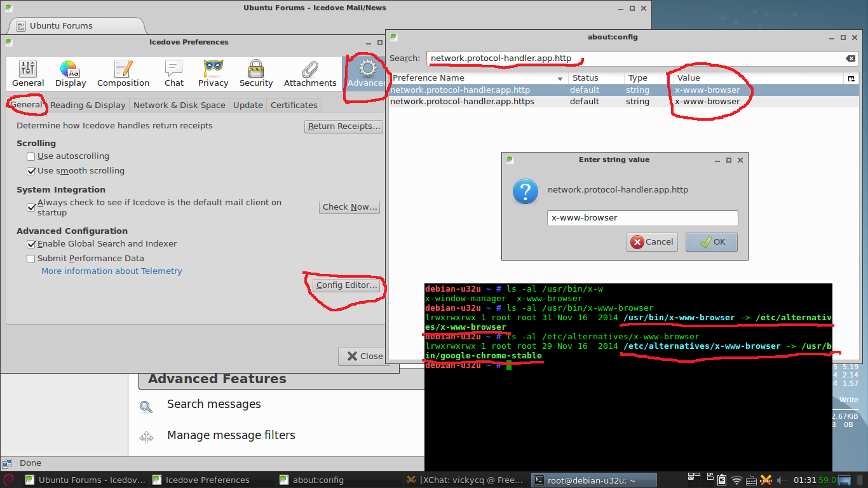Toggle Submit Performance Data checkbox

(x=31, y=259)
